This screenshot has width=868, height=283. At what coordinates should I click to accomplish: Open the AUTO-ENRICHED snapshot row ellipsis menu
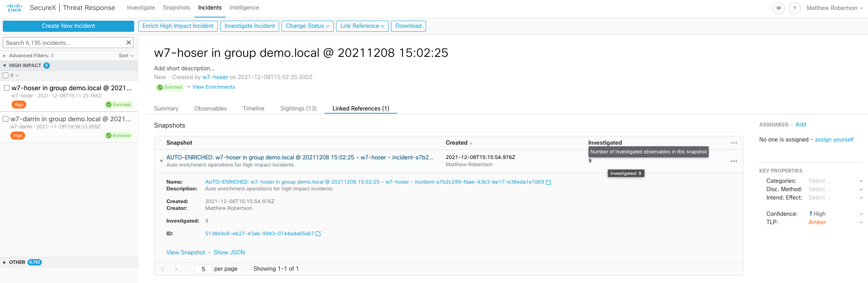point(734,161)
